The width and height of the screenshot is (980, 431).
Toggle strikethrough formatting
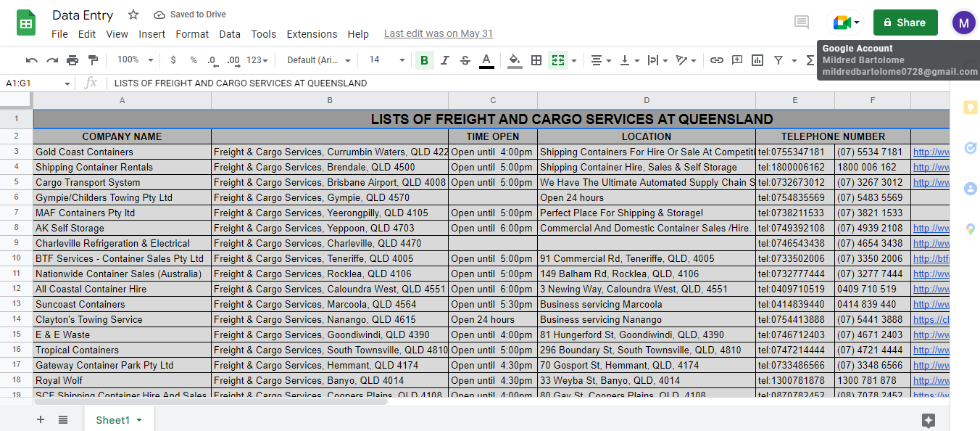(465, 60)
